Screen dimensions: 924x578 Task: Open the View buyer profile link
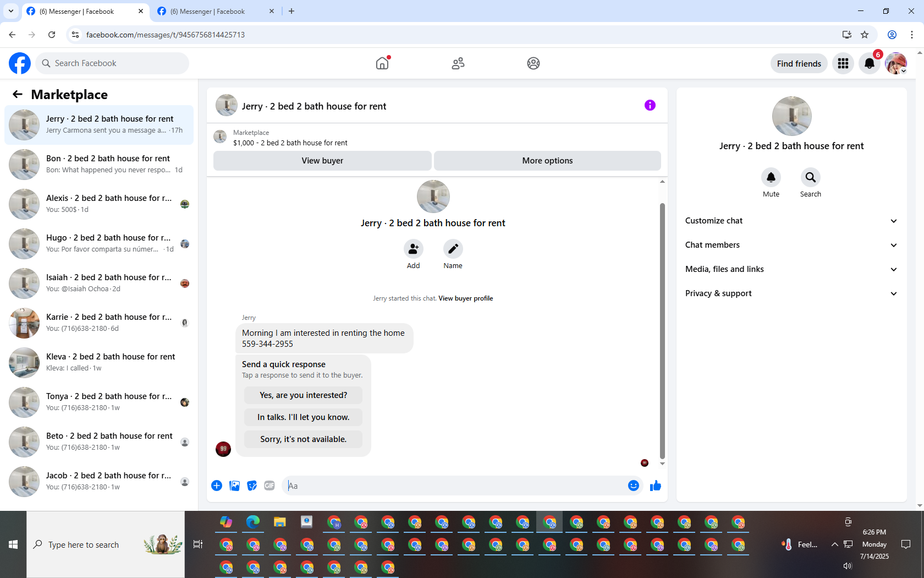point(465,298)
